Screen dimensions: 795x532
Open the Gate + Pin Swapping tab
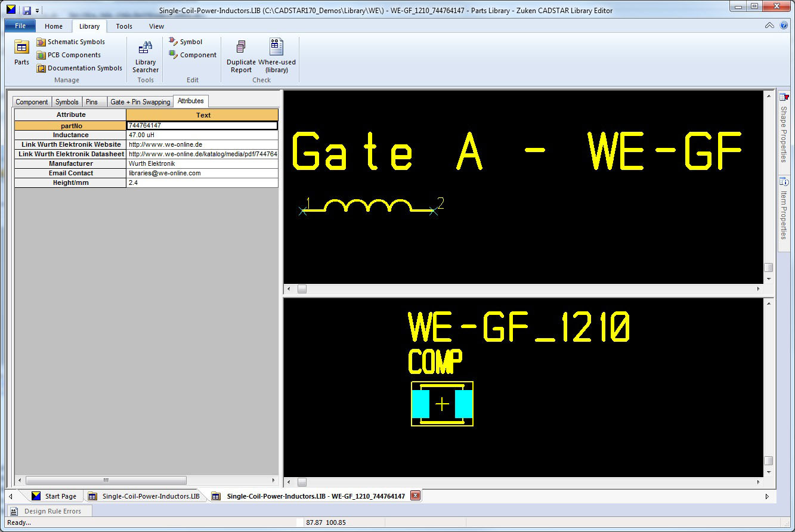[140, 102]
